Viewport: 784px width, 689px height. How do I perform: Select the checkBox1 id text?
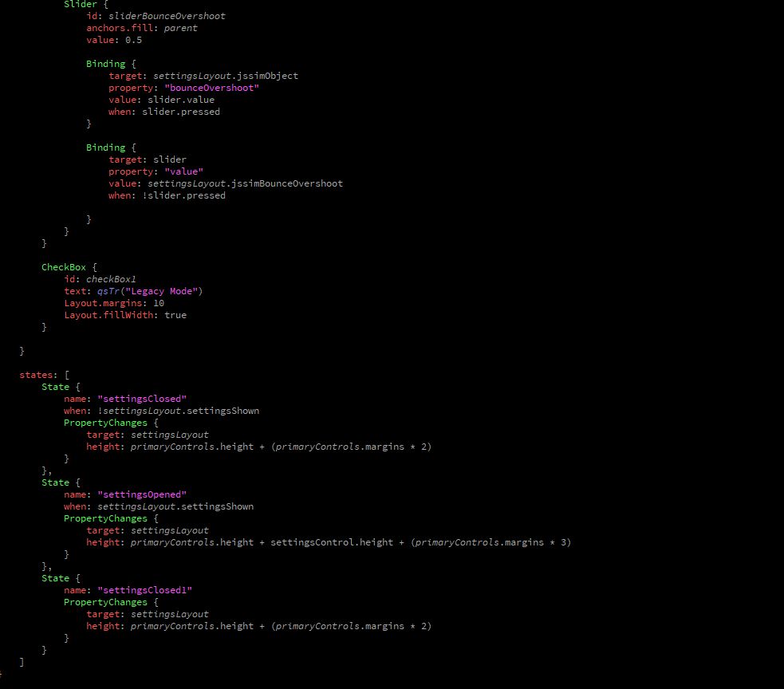[111, 278]
